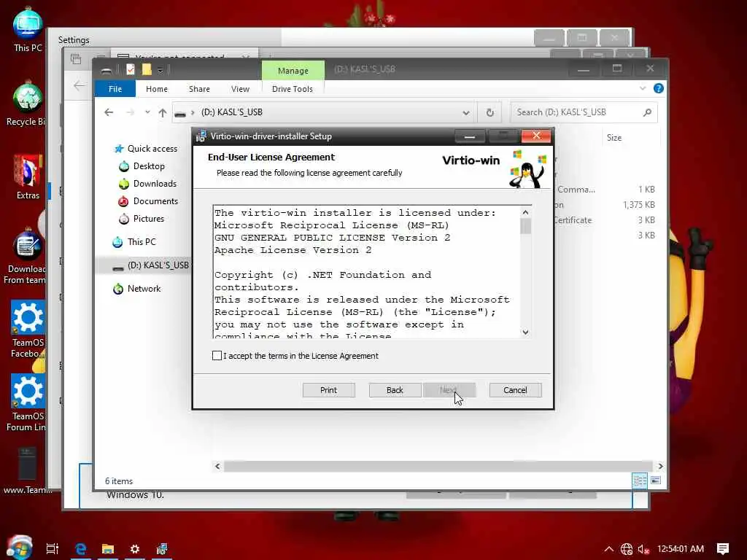Open Extras desktop icon
This screenshot has width=747, height=560.
(28, 177)
